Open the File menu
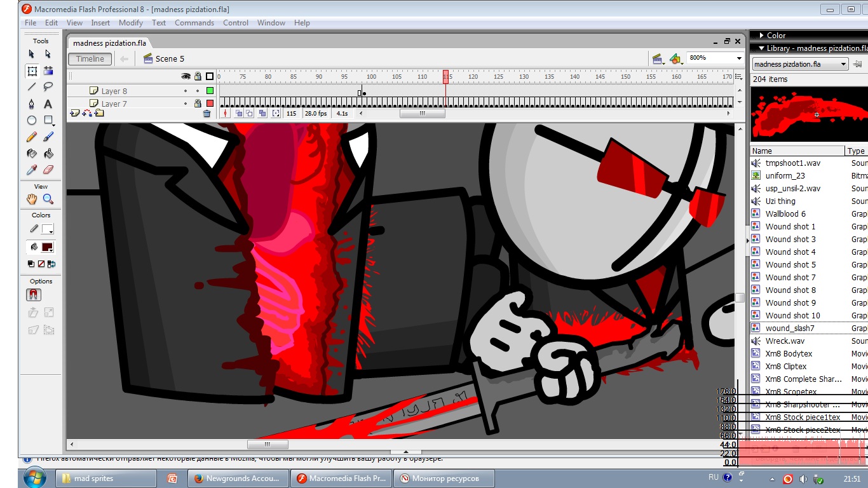Viewport: 868px width, 488px height. point(31,23)
